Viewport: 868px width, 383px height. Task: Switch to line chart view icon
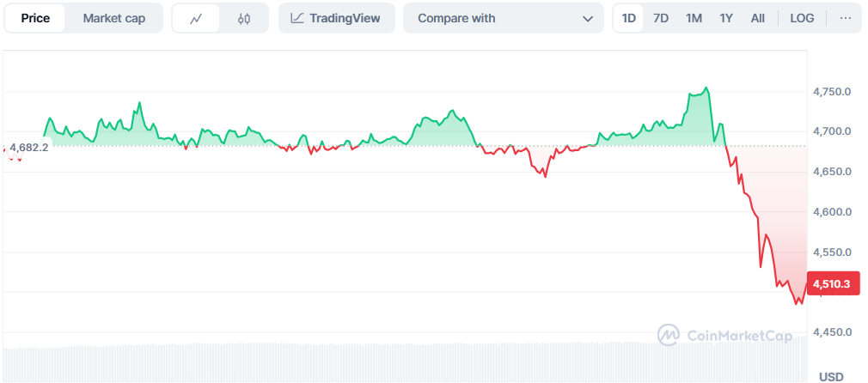pos(196,18)
